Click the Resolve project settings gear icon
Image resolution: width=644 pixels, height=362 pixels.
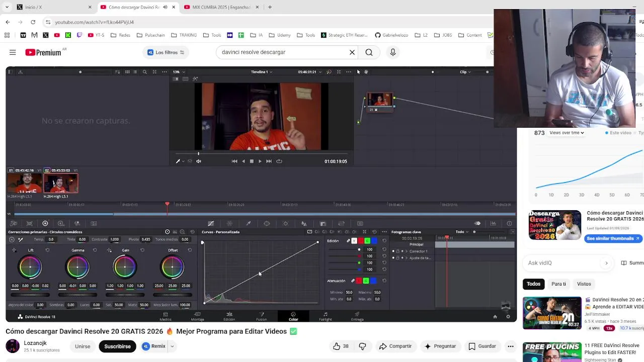pyautogui.click(x=508, y=317)
